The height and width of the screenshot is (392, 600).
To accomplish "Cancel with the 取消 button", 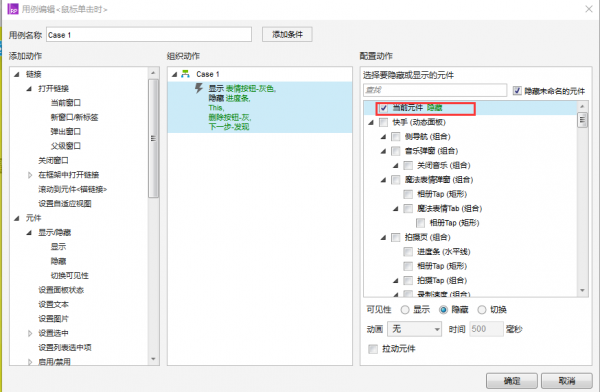I will click(x=567, y=381).
